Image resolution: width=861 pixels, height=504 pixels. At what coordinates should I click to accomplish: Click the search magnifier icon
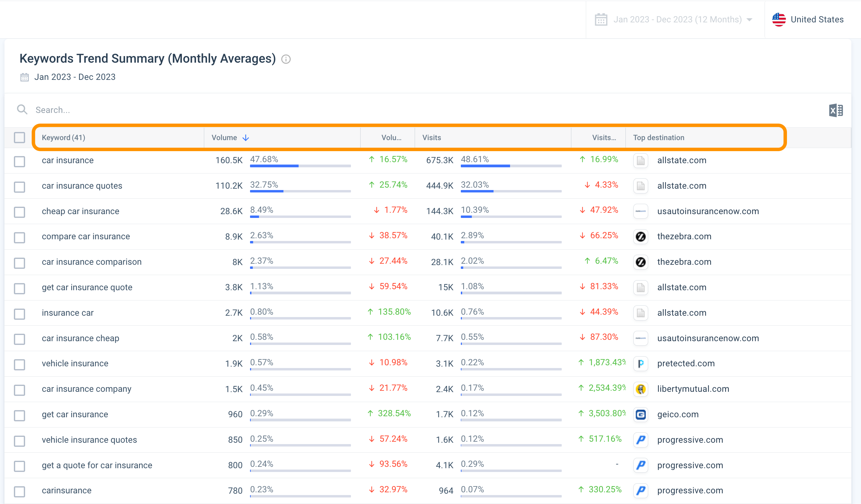pyautogui.click(x=22, y=109)
